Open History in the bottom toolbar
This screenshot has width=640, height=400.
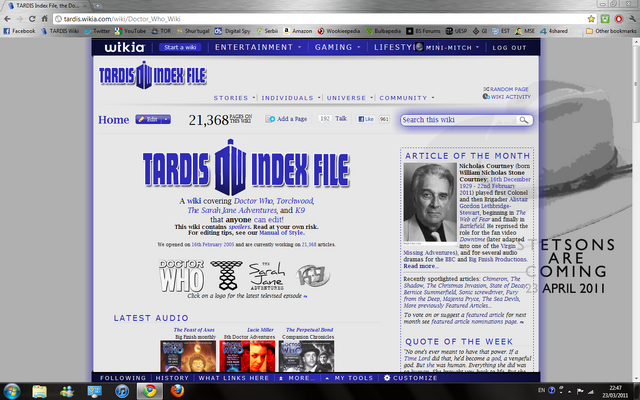click(172, 378)
